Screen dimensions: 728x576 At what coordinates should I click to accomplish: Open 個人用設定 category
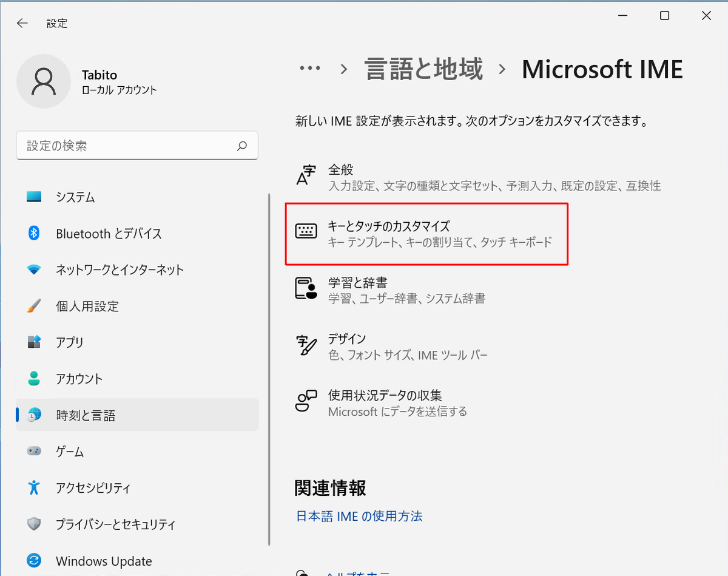(x=137, y=306)
